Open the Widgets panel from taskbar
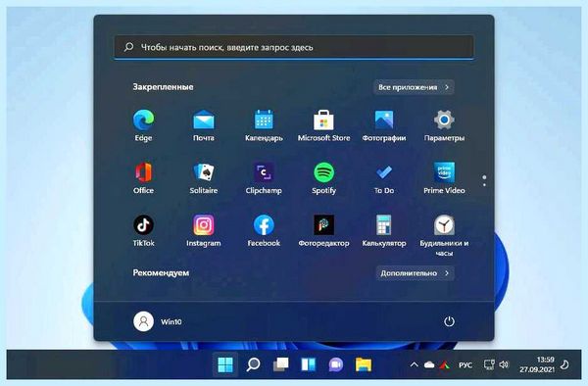This screenshot has height=386, width=588. (309, 364)
